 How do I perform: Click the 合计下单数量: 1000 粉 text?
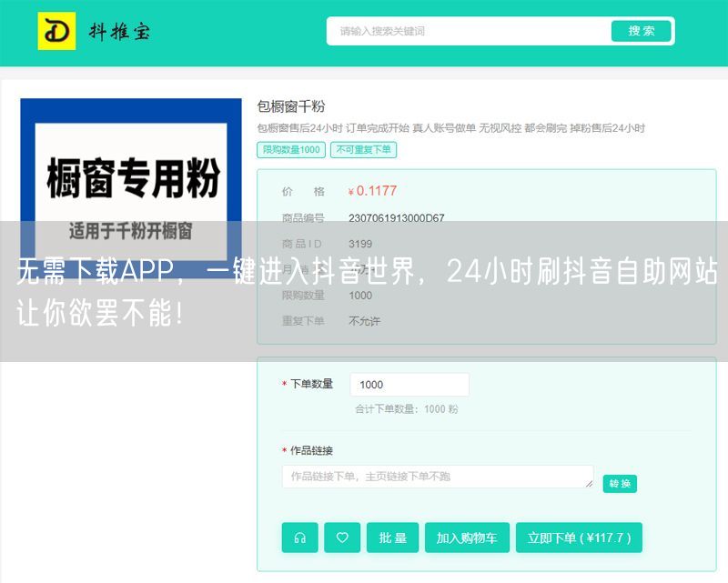[x=407, y=409]
